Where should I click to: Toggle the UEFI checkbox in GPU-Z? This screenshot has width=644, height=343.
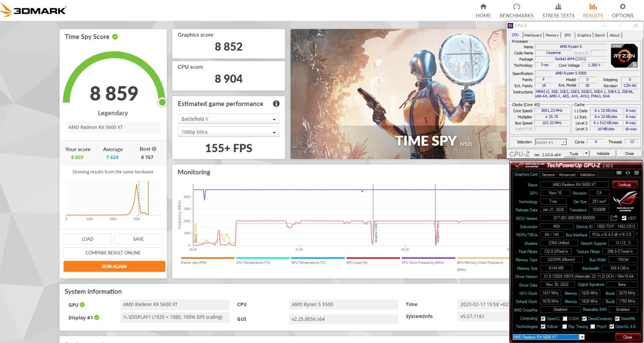[x=624, y=218]
